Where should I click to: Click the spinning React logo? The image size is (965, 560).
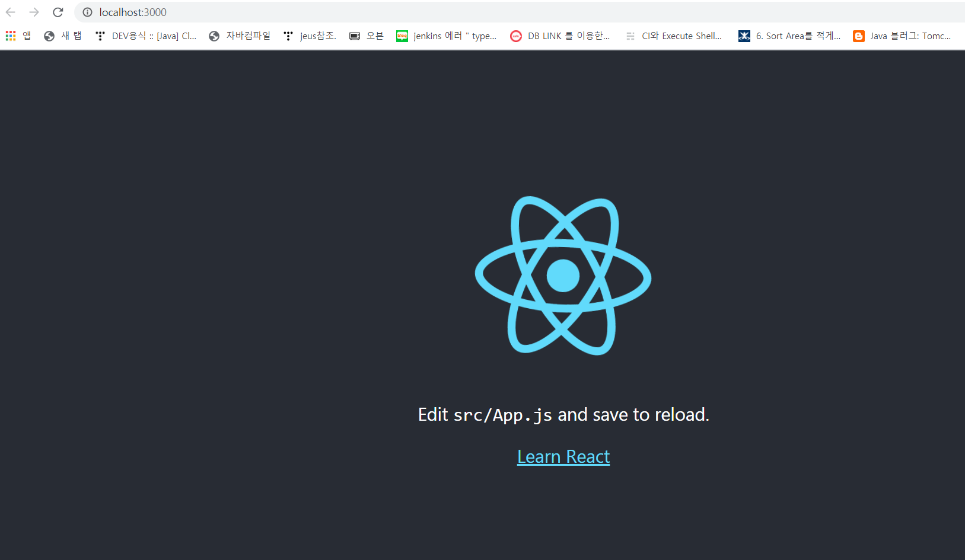point(563,276)
